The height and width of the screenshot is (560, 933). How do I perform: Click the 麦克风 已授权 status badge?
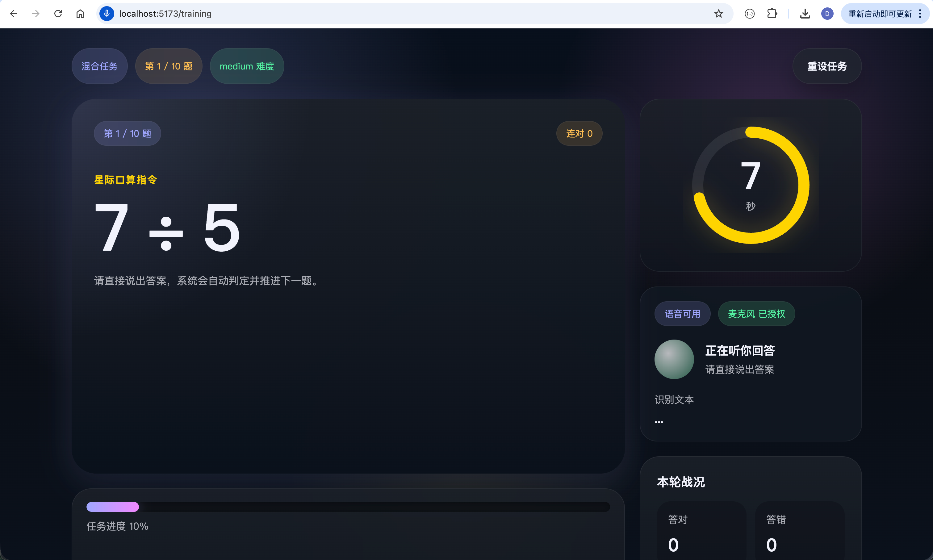pyautogui.click(x=756, y=314)
